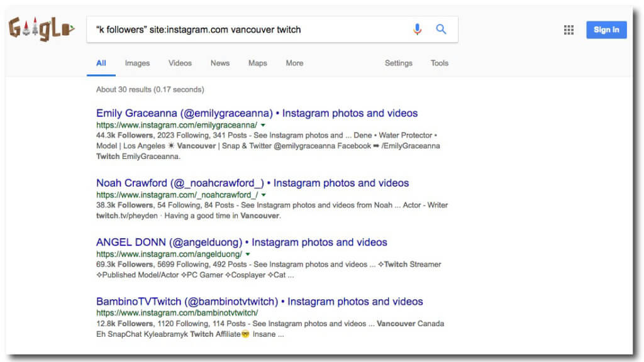Expand the arrow next to emilygraceanna's URL

point(263,124)
